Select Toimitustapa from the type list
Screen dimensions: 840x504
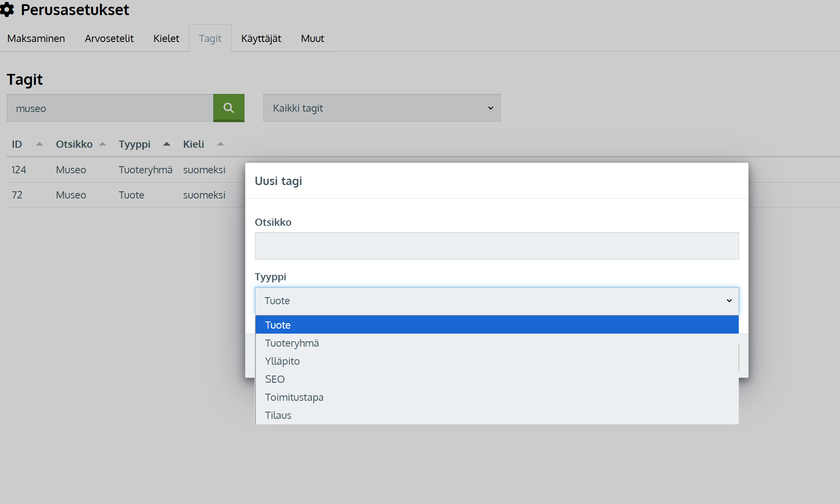[497, 397]
